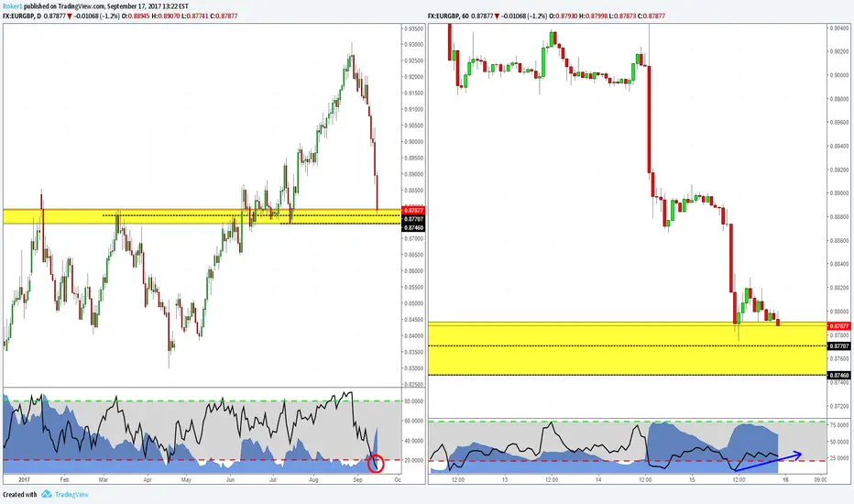
Task: Click the 75.0000 level on the hourly indicator axis
Action: coord(839,425)
